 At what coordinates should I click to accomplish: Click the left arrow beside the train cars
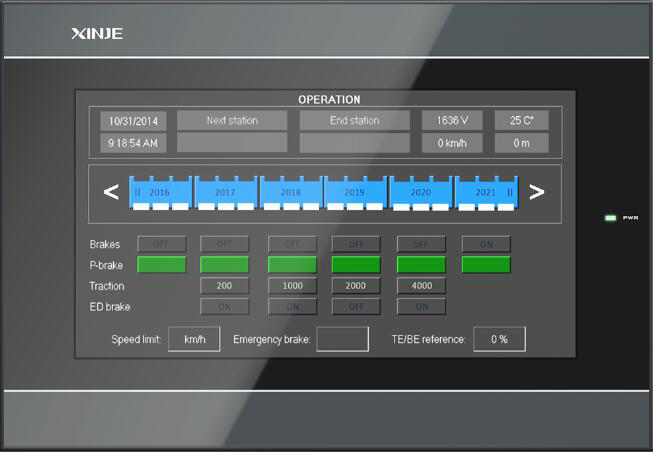pyautogui.click(x=111, y=192)
